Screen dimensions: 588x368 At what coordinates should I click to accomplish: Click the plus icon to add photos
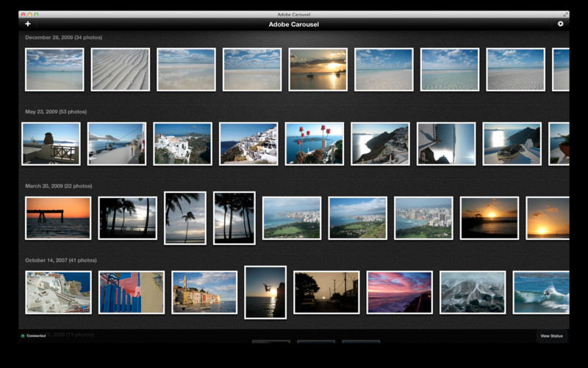click(28, 24)
